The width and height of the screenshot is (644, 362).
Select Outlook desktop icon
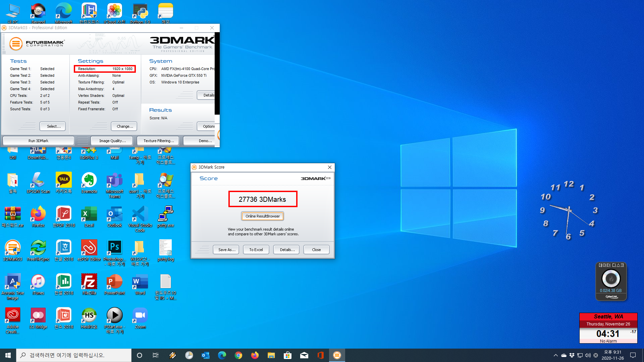(x=115, y=217)
